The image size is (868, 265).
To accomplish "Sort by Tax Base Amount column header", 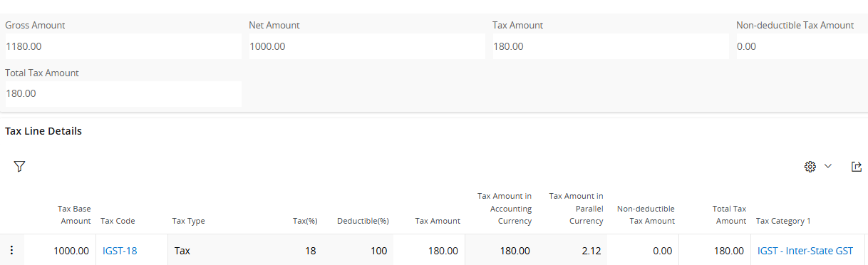I will click(x=74, y=214).
